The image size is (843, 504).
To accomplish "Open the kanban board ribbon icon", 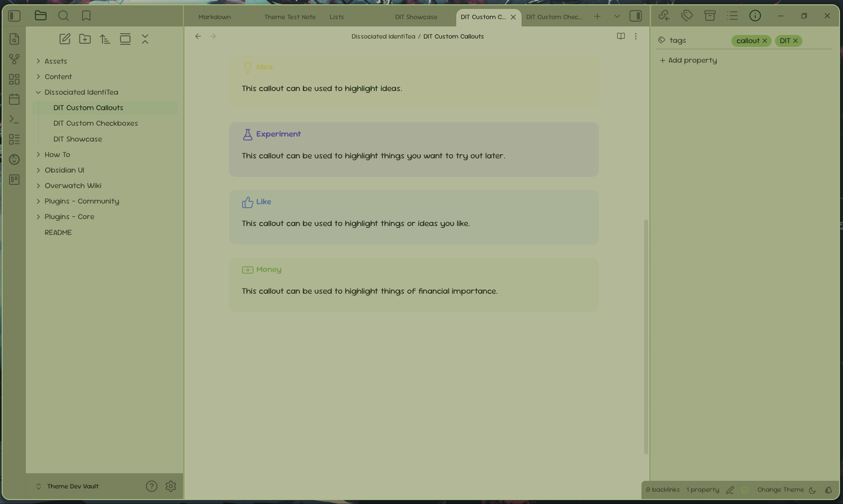I will coord(14,179).
